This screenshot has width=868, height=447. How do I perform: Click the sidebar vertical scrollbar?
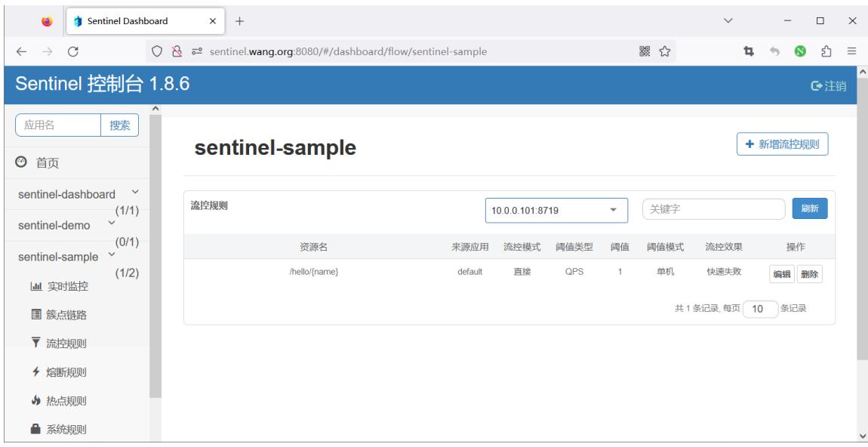155,254
